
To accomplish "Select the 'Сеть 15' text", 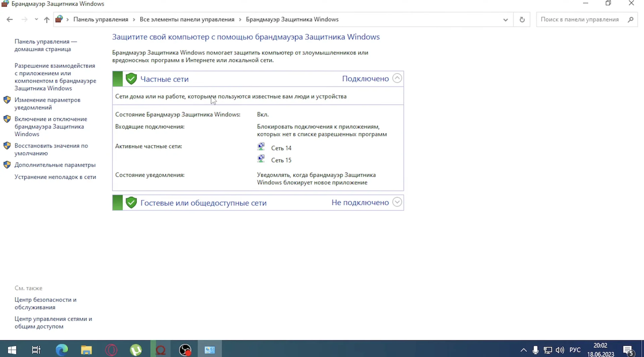I will click(281, 160).
